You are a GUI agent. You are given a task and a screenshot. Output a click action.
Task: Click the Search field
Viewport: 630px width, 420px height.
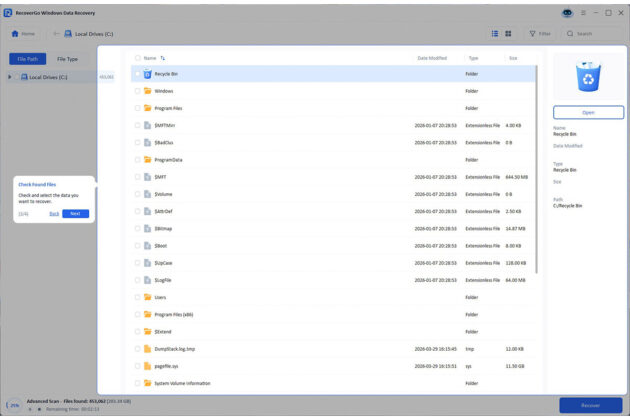click(593, 34)
